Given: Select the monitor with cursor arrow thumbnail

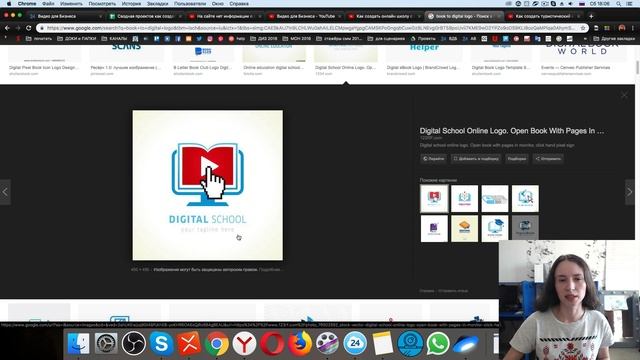Looking at the screenshot, I should point(525,198).
